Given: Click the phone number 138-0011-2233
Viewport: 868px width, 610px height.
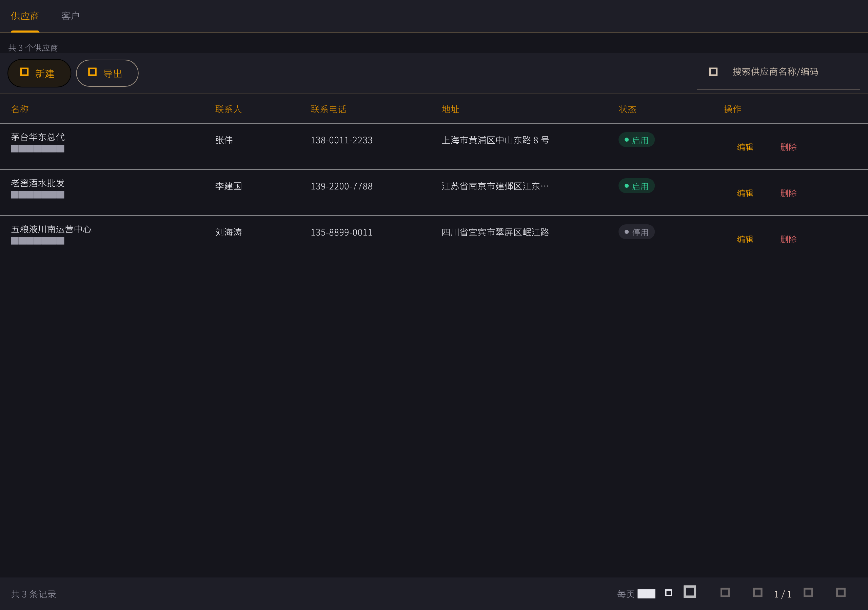Looking at the screenshot, I should pyautogui.click(x=341, y=140).
